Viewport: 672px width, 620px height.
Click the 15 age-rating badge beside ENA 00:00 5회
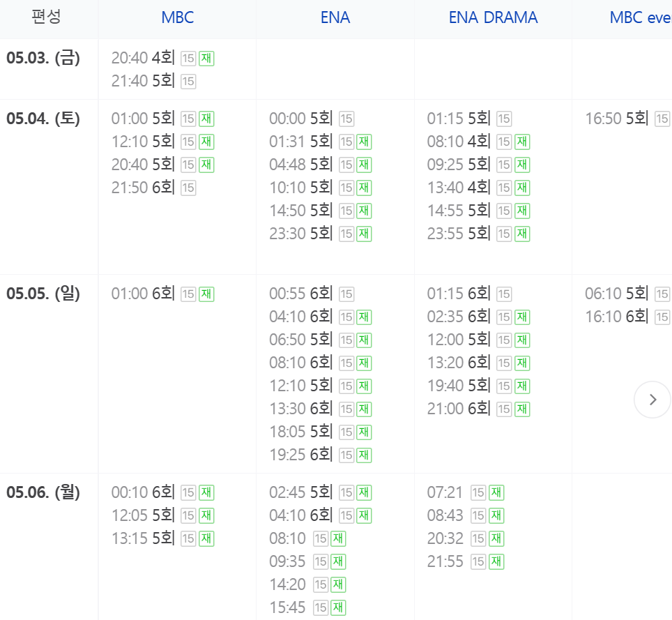pyautogui.click(x=346, y=119)
